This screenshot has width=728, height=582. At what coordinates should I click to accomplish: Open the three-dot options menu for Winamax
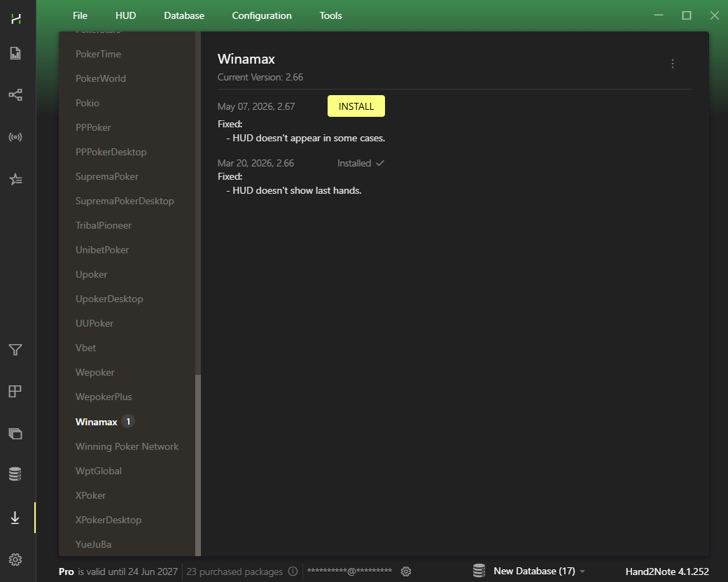pyautogui.click(x=672, y=64)
